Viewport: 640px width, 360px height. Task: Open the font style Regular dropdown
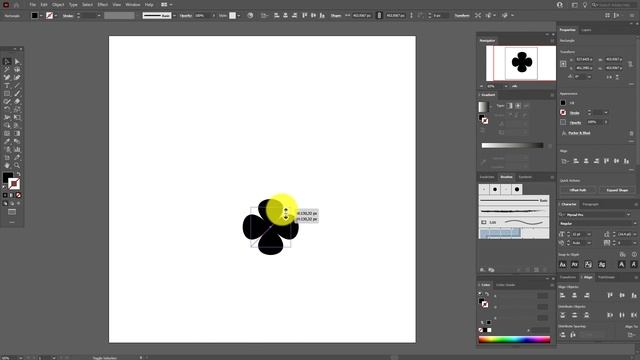635,223
